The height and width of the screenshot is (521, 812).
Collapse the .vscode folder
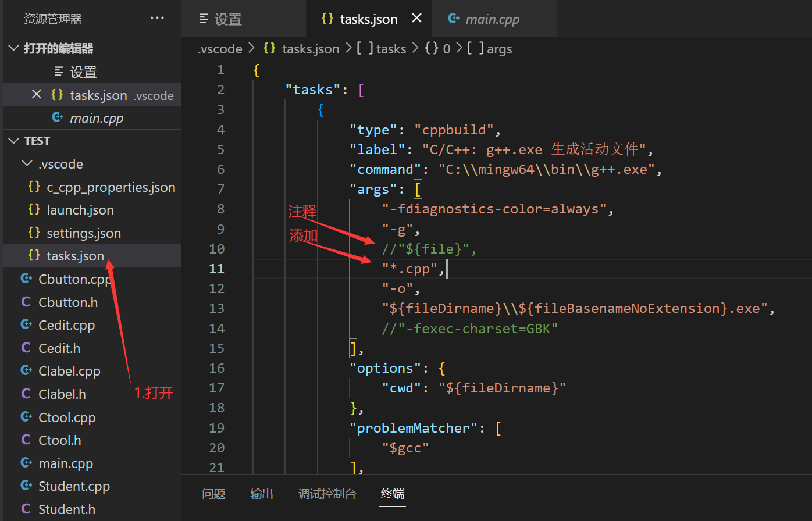[x=26, y=163]
